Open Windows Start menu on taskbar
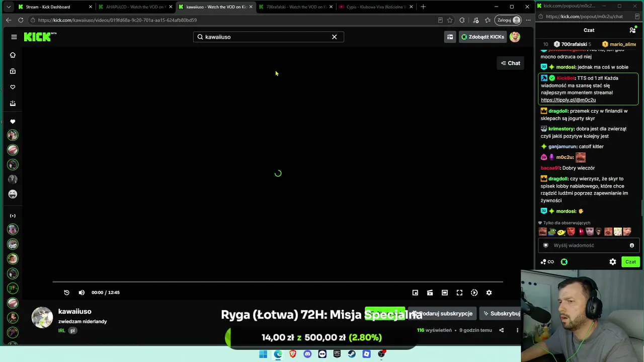Screen dimensions: 644x362 [x=263, y=354]
